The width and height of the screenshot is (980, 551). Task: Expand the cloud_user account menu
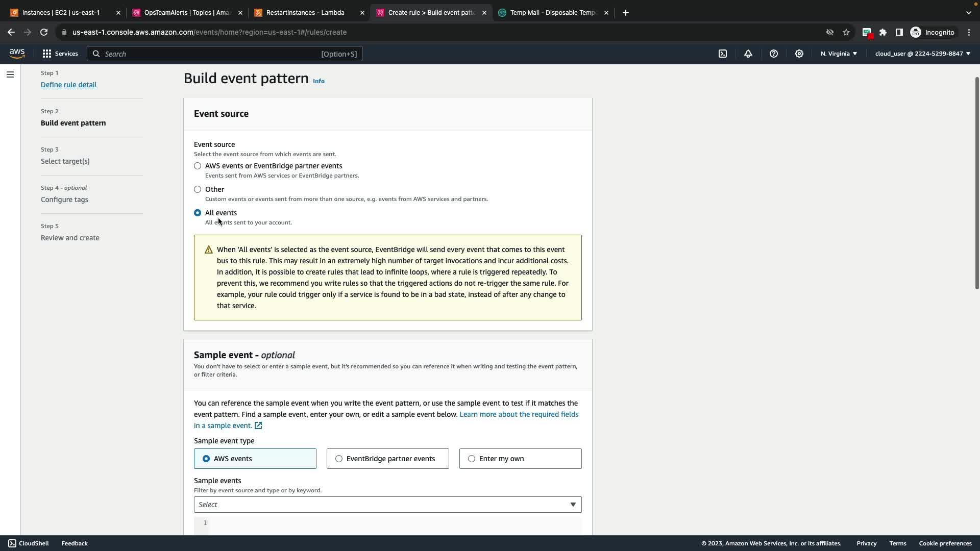[922, 54]
